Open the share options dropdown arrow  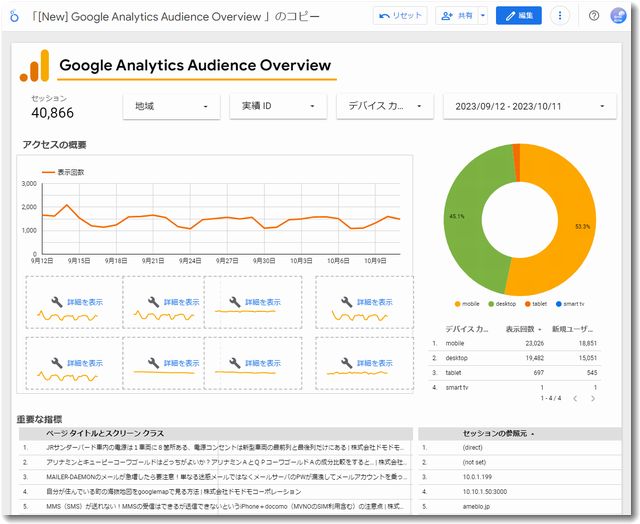click(483, 16)
